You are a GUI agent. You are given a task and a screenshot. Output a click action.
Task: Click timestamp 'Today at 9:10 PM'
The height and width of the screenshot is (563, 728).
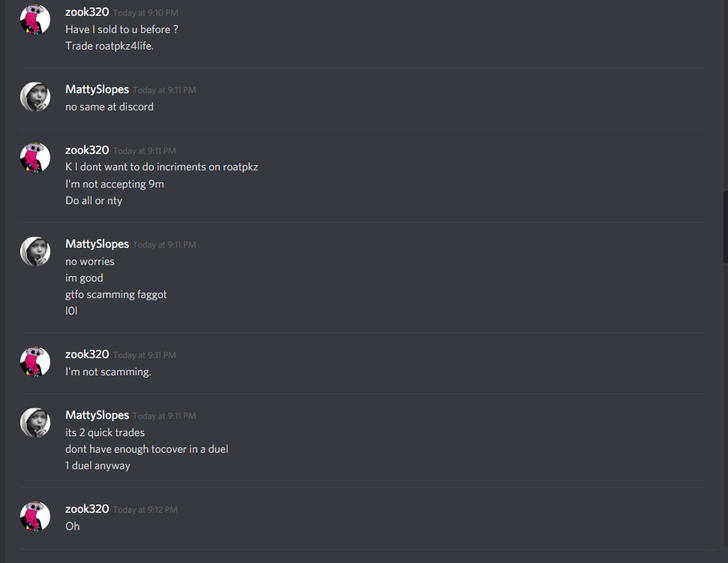[x=146, y=13]
